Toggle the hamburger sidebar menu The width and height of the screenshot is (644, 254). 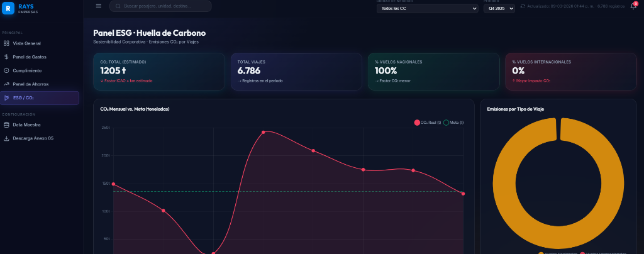[98, 6]
